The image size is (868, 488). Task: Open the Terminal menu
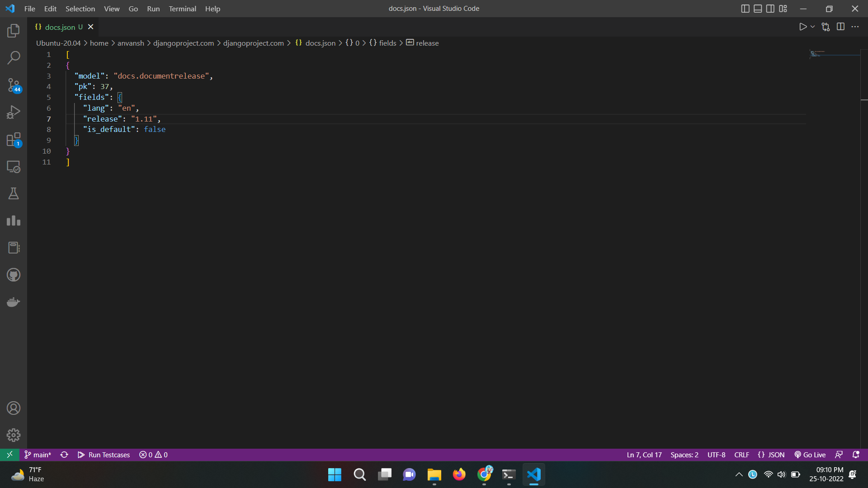[x=182, y=9]
